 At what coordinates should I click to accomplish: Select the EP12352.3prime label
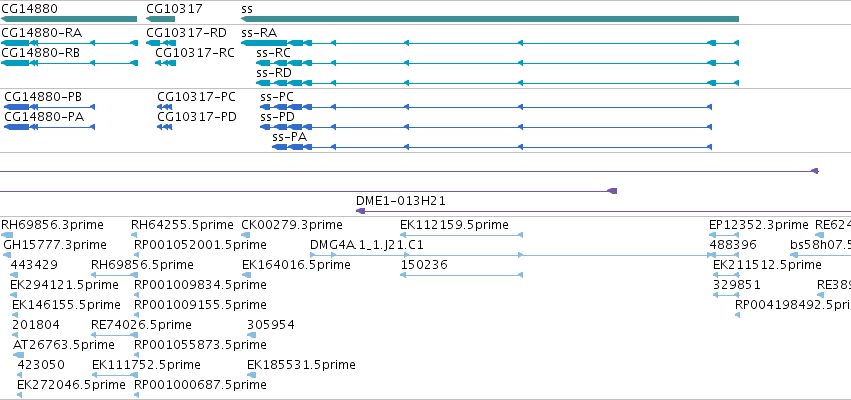[x=759, y=225]
